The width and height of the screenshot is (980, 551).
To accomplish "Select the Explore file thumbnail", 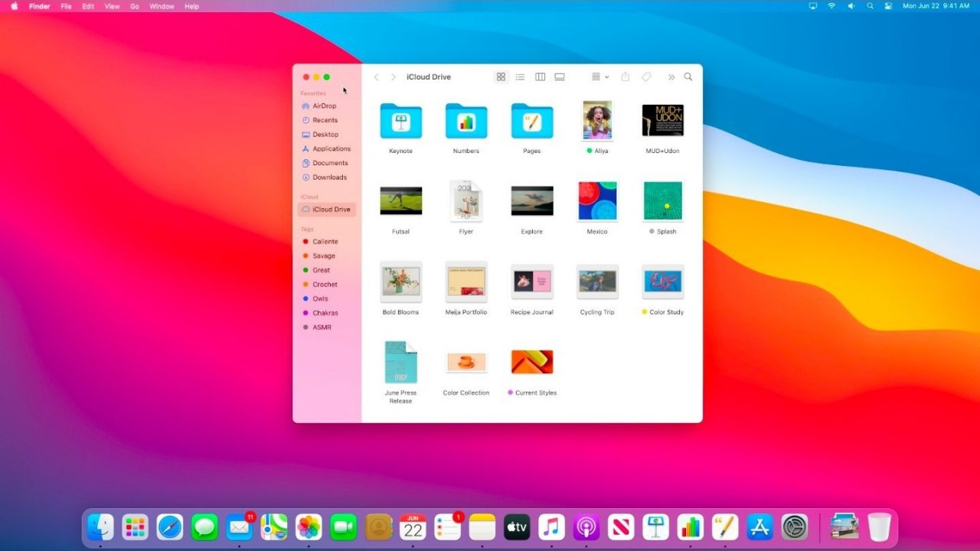I will click(532, 201).
